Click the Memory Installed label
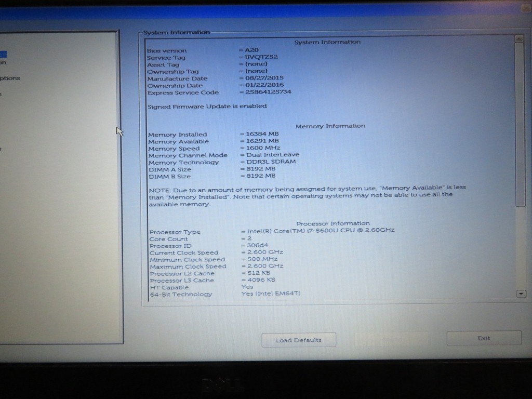Screen dimensions: 532x399 (x=178, y=135)
